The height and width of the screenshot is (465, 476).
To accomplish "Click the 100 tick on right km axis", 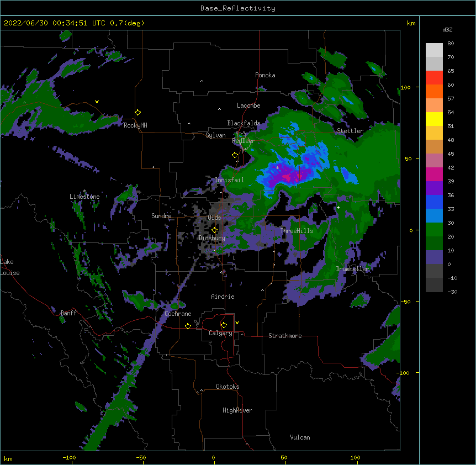I will 405,88.
